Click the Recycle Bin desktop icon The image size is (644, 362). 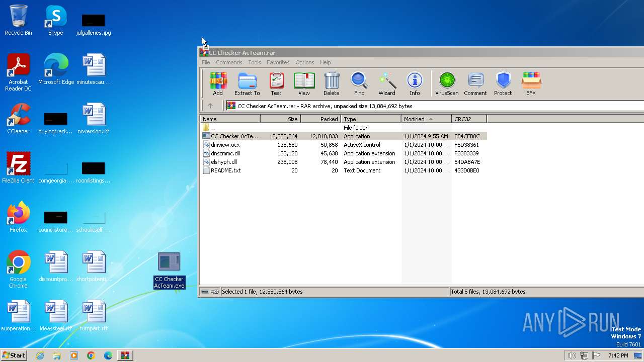coord(18,20)
